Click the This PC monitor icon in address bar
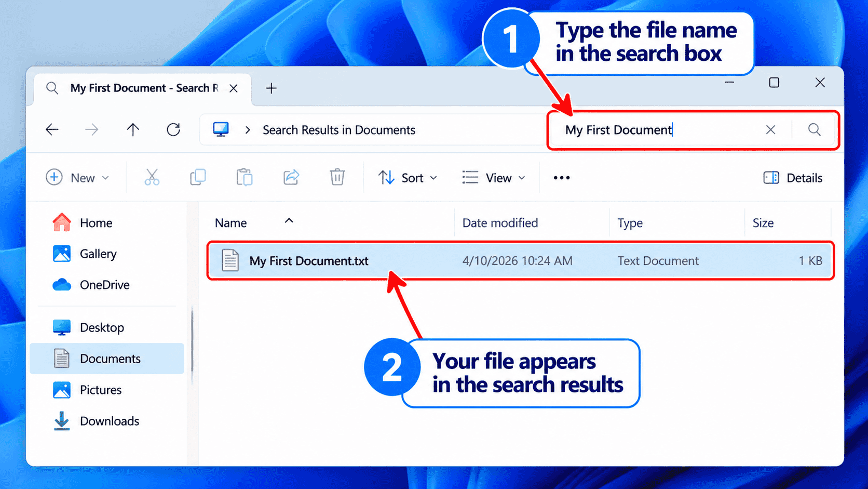Image resolution: width=868 pixels, height=489 pixels. click(221, 129)
